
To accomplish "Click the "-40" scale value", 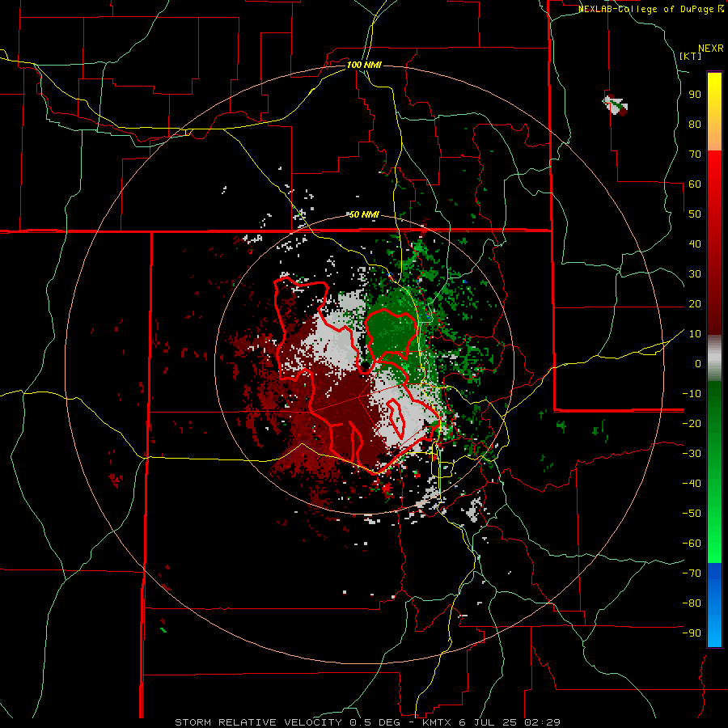I will (x=692, y=484).
